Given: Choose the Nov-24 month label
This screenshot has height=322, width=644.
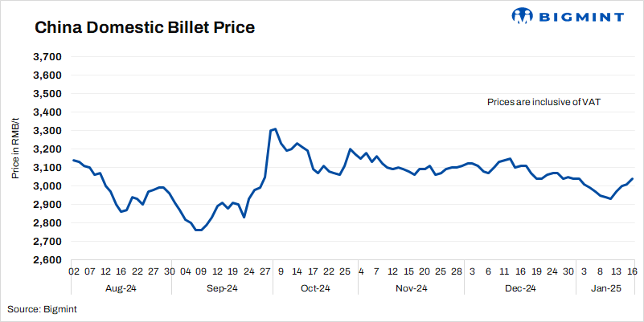Looking at the screenshot, I should tap(410, 288).
